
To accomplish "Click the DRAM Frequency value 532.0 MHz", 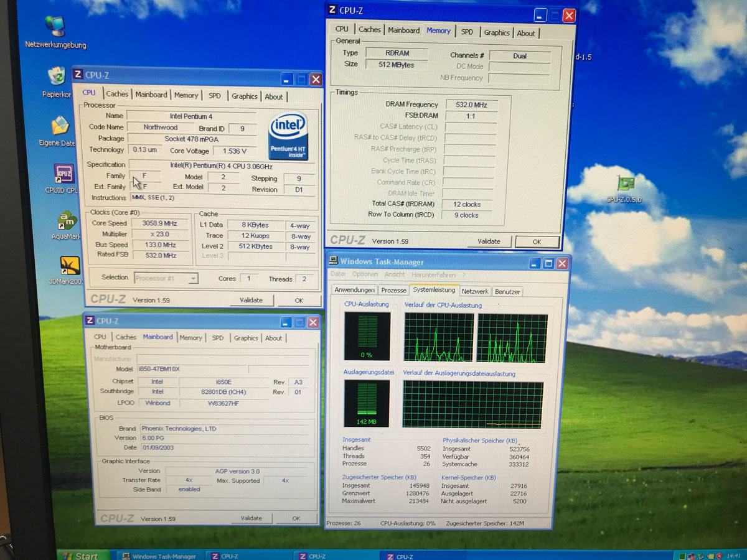I will [471, 105].
